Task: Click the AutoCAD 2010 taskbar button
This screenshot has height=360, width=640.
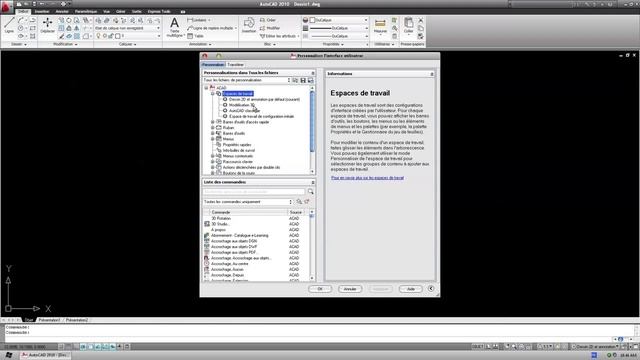Action: [45, 355]
